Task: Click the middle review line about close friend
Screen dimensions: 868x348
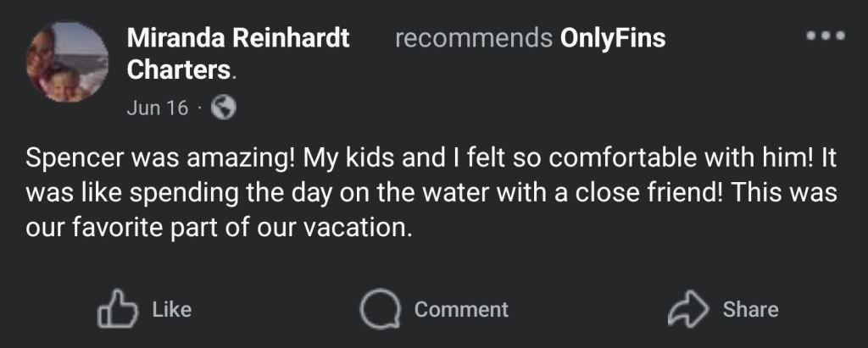Action: pos(431,194)
